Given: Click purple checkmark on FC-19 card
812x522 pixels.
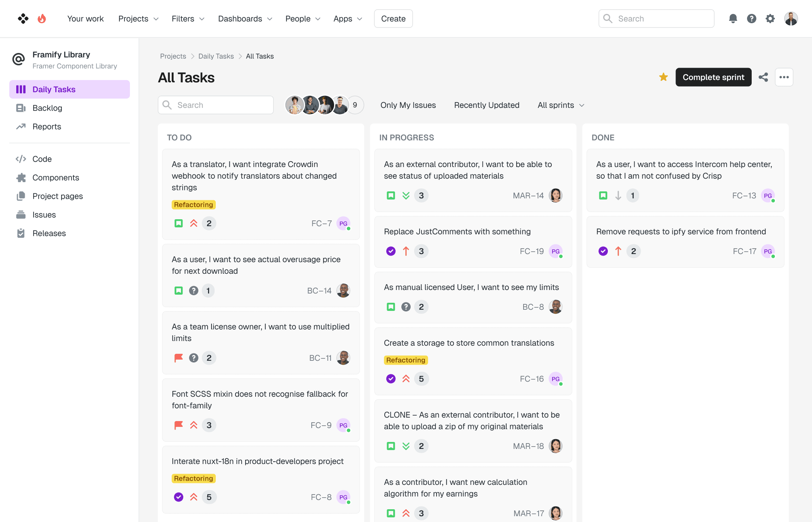Looking at the screenshot, I should coord(391,251).
